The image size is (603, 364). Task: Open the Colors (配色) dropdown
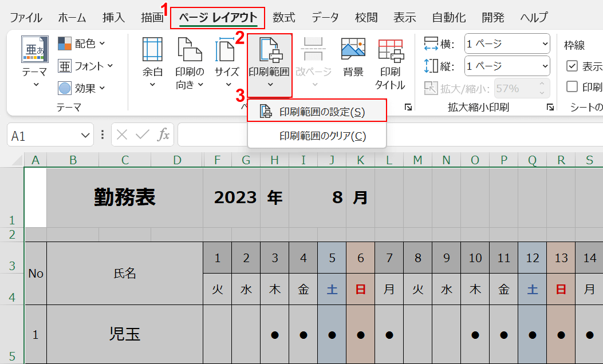click(x=82, y=43)
